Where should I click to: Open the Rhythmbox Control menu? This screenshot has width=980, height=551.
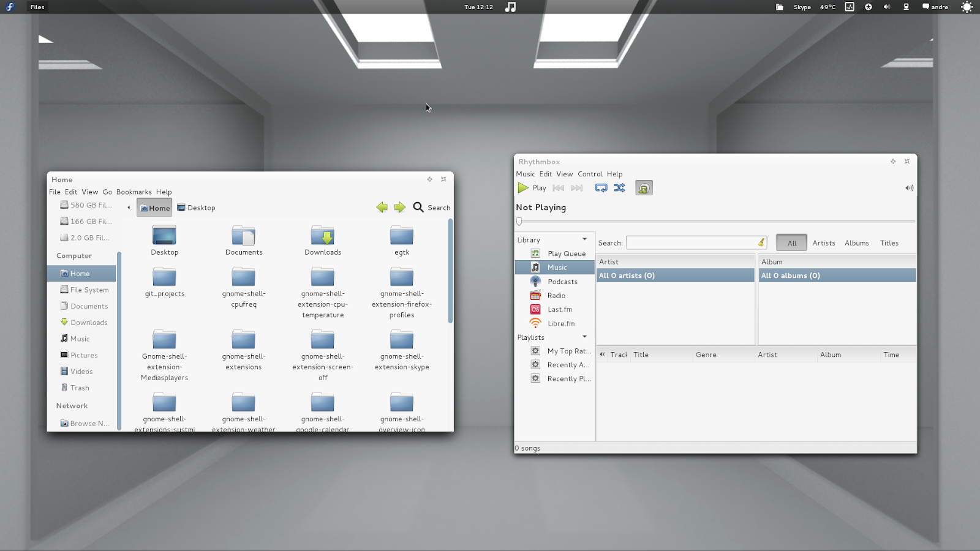590,174
